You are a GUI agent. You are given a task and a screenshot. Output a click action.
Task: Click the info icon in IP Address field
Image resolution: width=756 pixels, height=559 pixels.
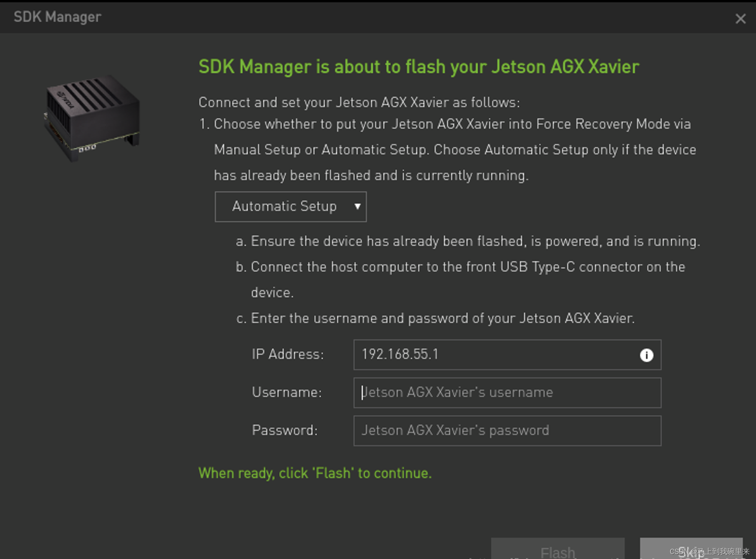[x=646, y=355]
